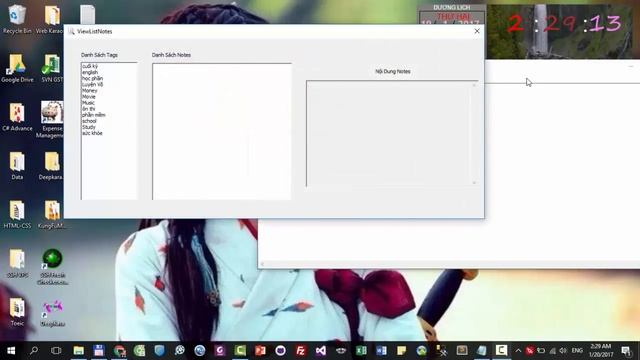Image resolution: width=640 pixels, height=360 pixels.
Task: Select HTML-CSS desktop folder
Action: coord(17,214)
